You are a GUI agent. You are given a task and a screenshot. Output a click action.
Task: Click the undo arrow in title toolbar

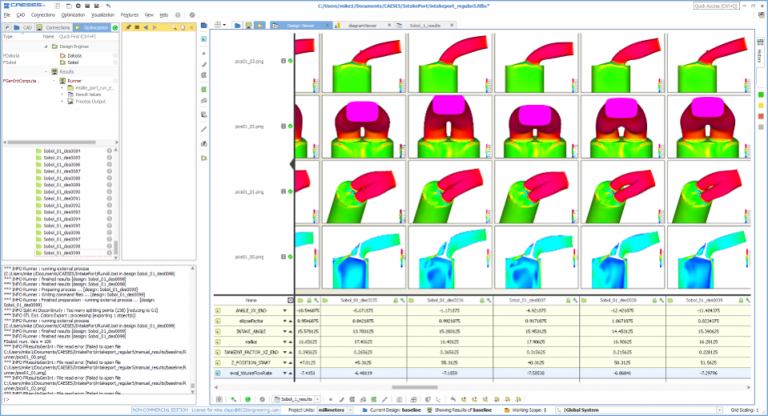(x=108, y=6)
